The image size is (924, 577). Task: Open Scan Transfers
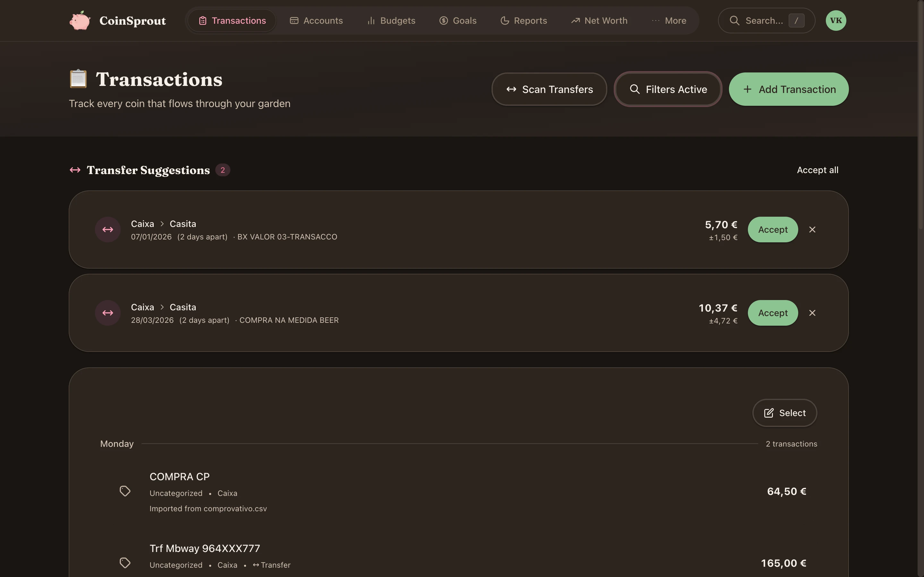pos(549,89)
